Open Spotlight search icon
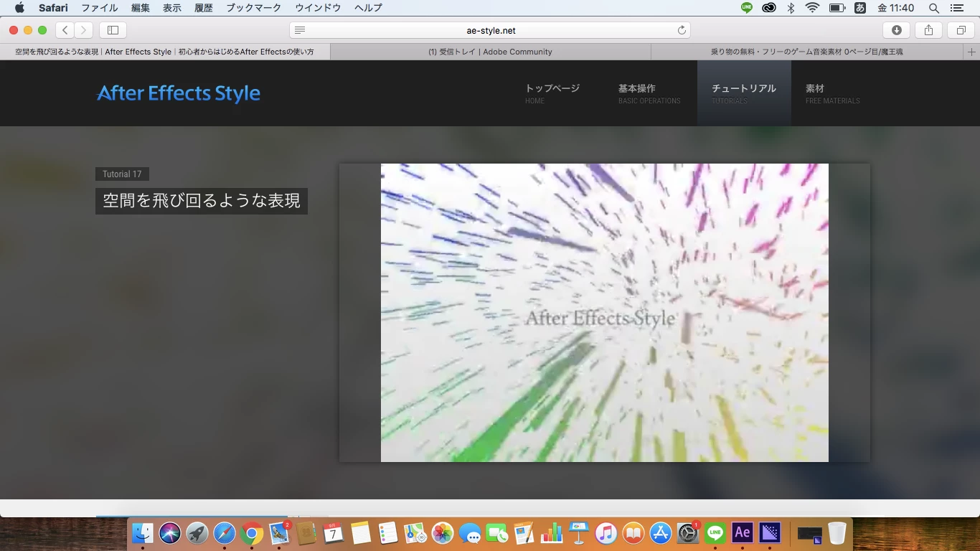 pos(933,8)
